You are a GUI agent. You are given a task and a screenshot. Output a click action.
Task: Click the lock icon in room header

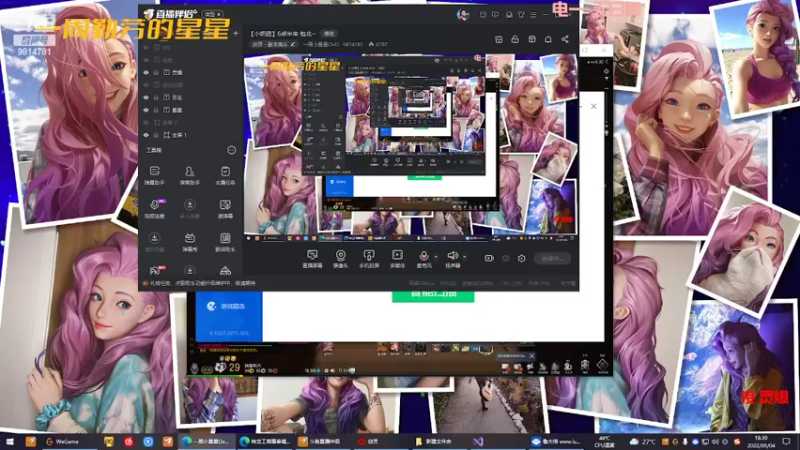515,39
